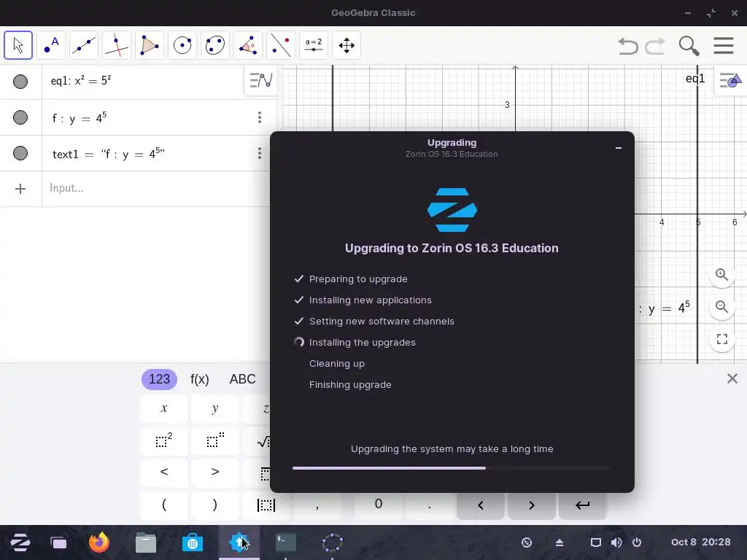The width and height of the screenshot is (747, 560).
Task: Switch keyboard to the f(x) tab
Action: click(200, 379)
